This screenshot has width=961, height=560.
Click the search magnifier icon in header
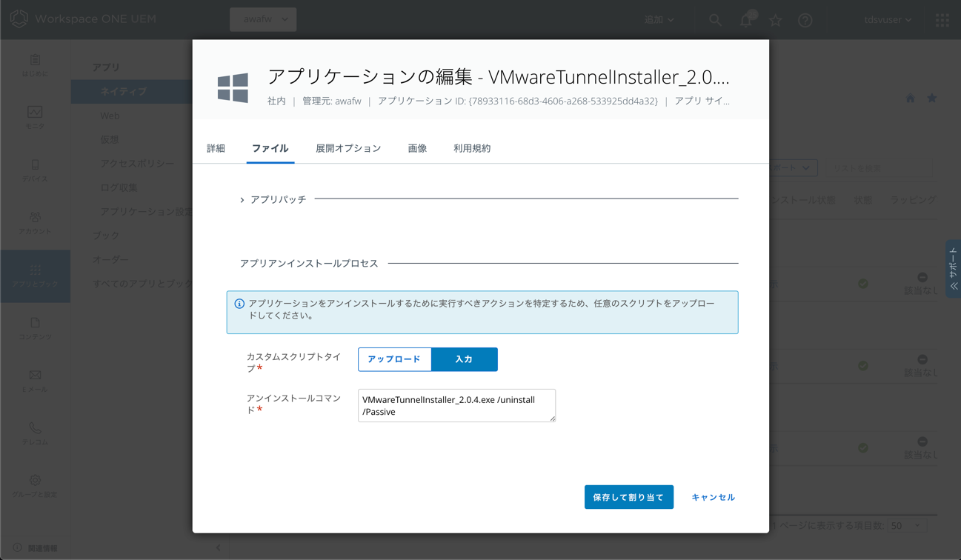[715, 20]
